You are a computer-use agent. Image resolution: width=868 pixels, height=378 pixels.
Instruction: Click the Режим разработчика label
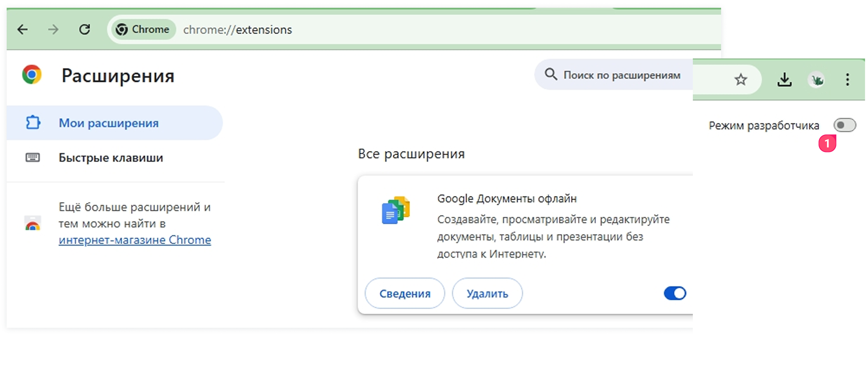(764, 126)
